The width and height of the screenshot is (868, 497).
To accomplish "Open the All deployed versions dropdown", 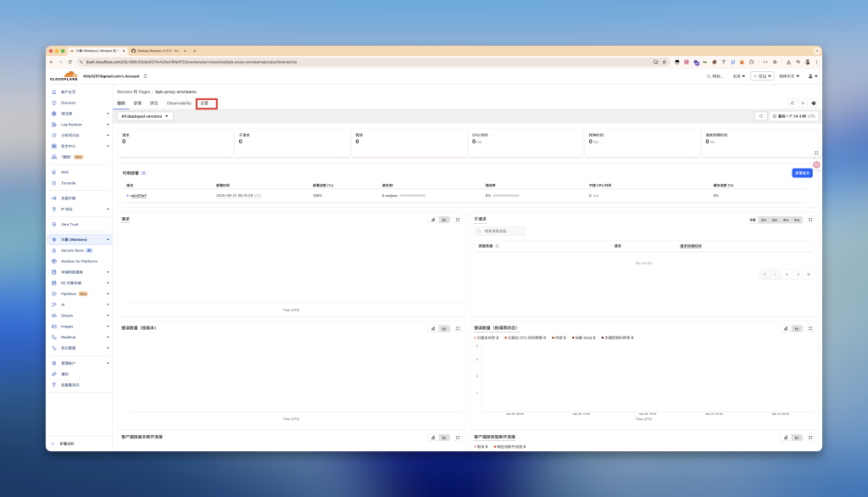I will click(x=145, y=116).
